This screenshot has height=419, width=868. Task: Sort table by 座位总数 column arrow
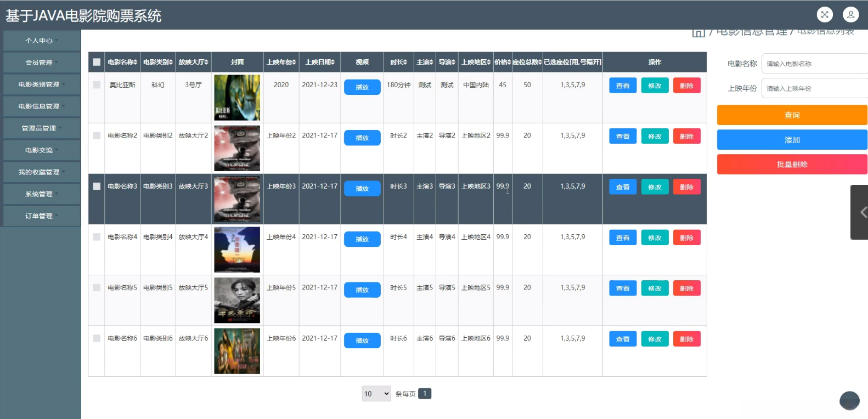(x=540, y=63)
